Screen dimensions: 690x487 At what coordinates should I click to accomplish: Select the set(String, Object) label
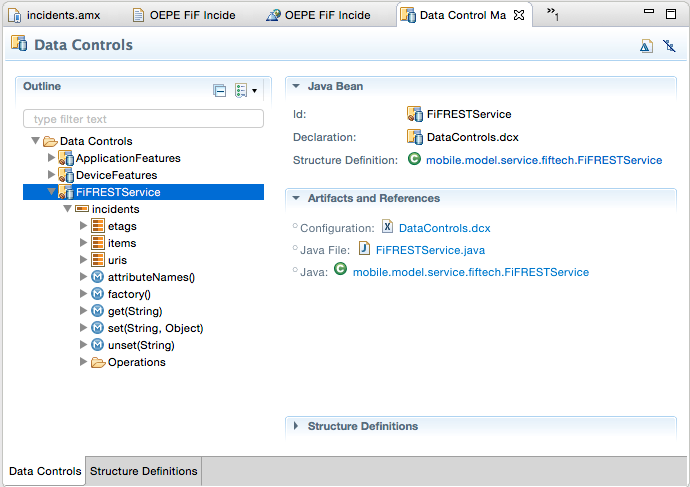(x=155, y=328)
